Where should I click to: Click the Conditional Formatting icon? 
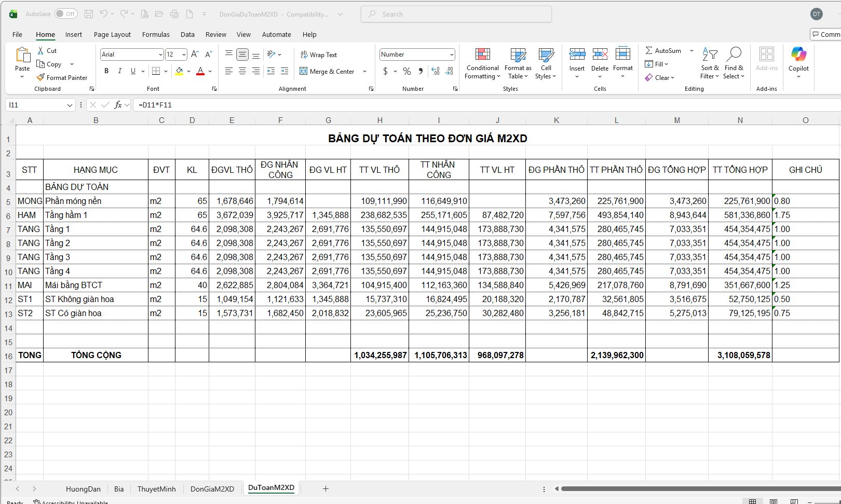(482, 55)
